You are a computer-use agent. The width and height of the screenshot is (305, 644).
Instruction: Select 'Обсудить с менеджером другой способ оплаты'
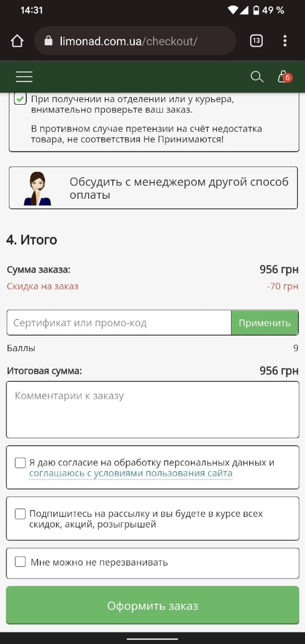click(x=153, y=188)
